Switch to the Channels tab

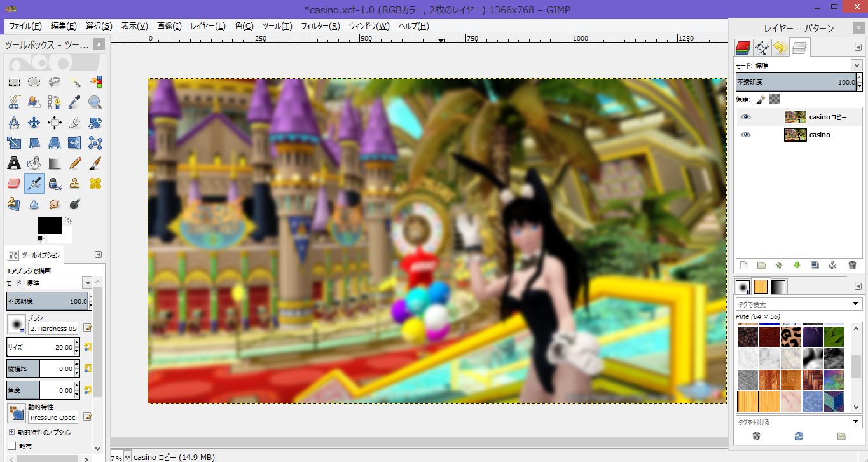point(743,47)
